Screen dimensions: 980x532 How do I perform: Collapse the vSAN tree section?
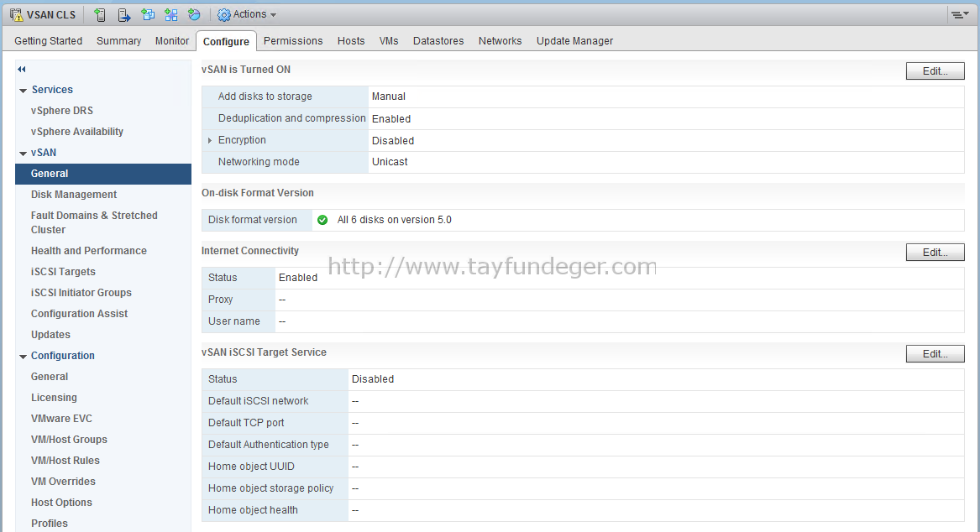(24, 154)
